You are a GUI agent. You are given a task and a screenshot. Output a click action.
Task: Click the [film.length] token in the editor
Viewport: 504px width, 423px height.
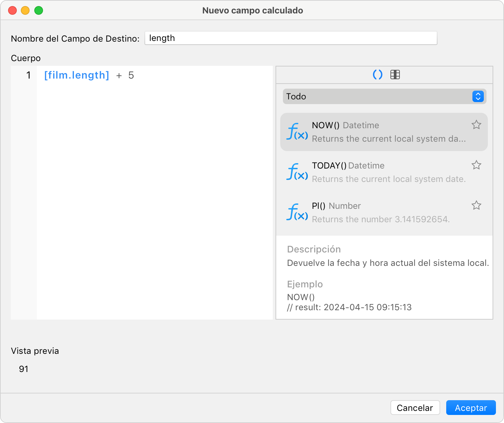point(77,75)
